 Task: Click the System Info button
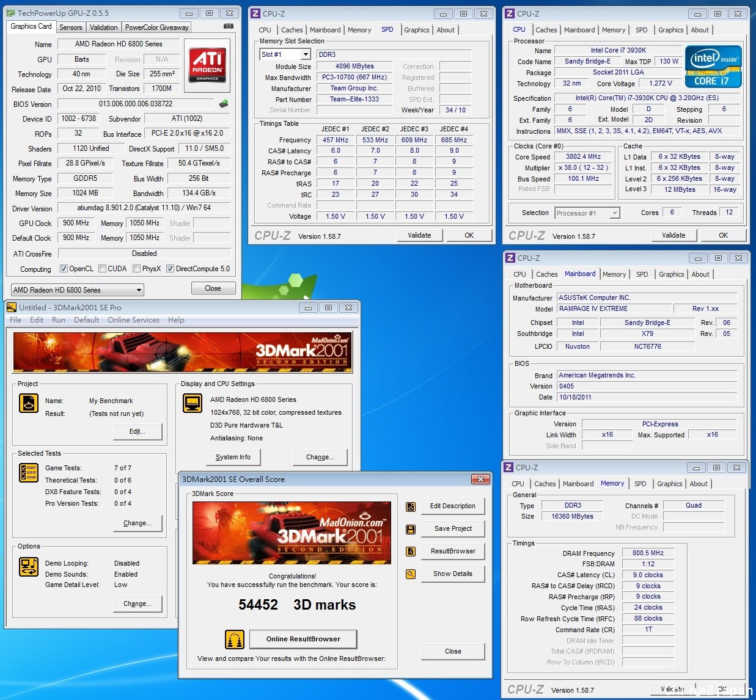tap(233, 457)
